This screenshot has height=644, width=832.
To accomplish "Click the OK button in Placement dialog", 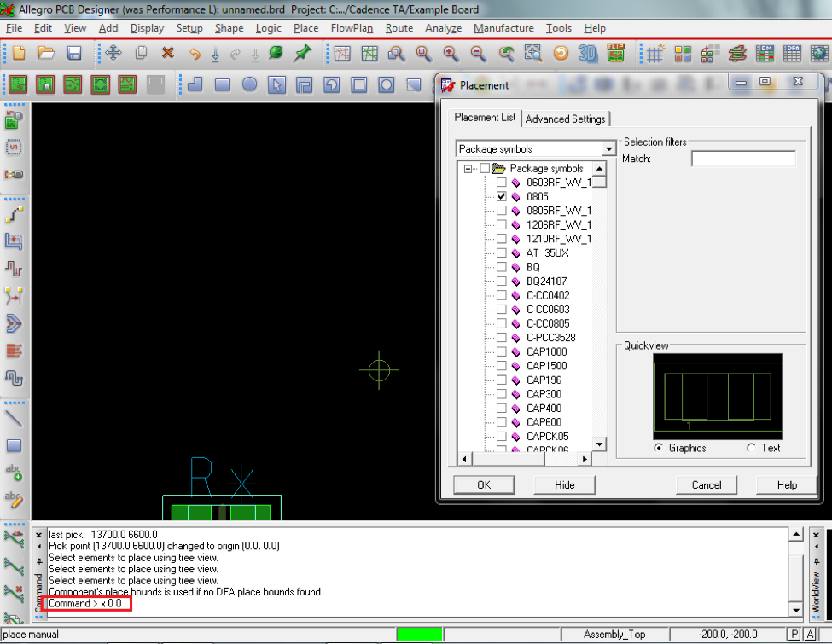I will [484, 484].
